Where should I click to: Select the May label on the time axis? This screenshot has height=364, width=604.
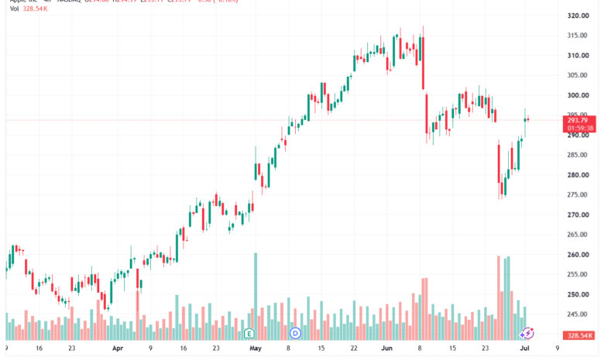pyautogui.click(x=256, y=349)
